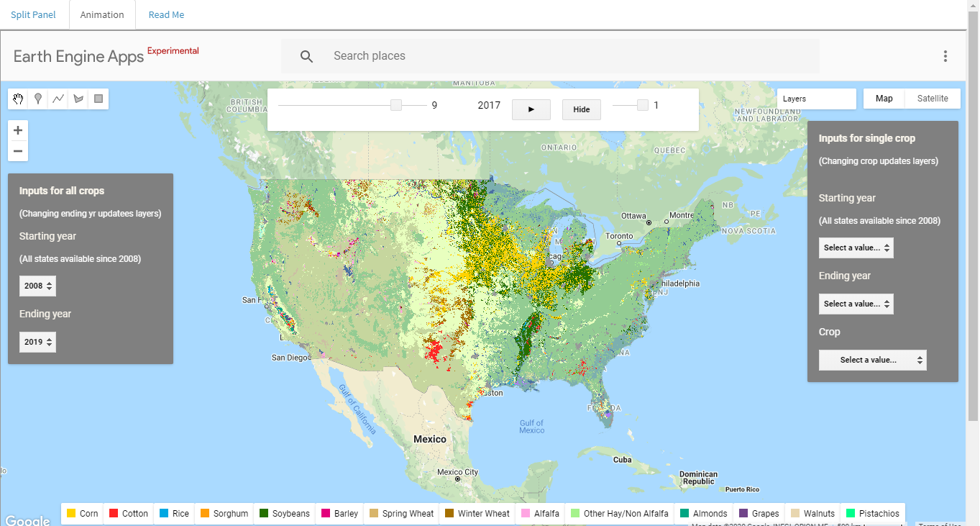Open the Crop selection dropdown

tap(873, 360)
